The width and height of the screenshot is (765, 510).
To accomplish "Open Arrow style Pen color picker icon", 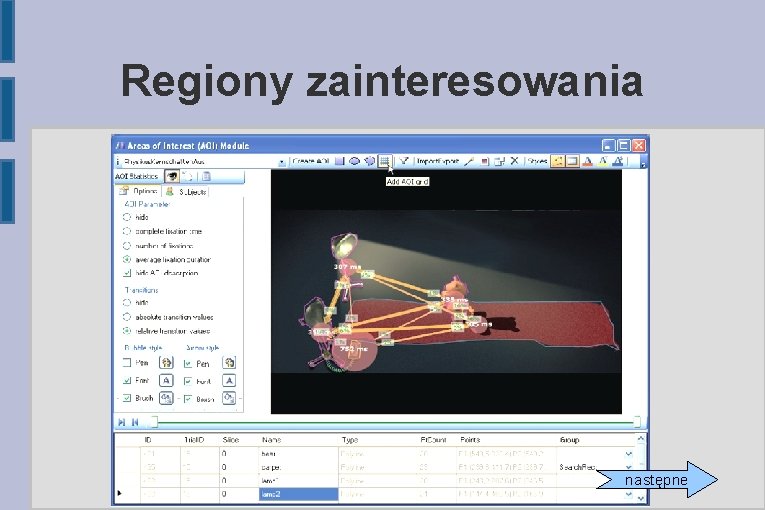I will pos(229,363).
